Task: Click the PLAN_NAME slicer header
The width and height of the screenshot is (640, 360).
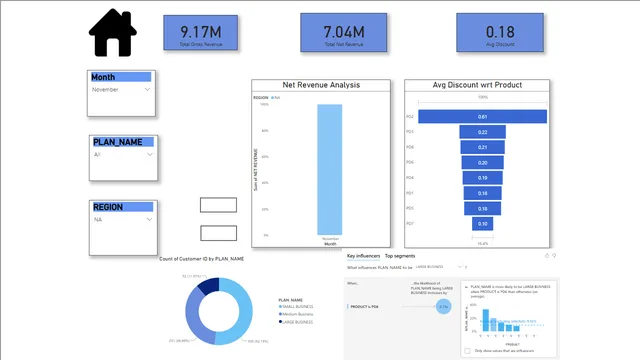Action: pyautogui.click(x=123, y=142)
